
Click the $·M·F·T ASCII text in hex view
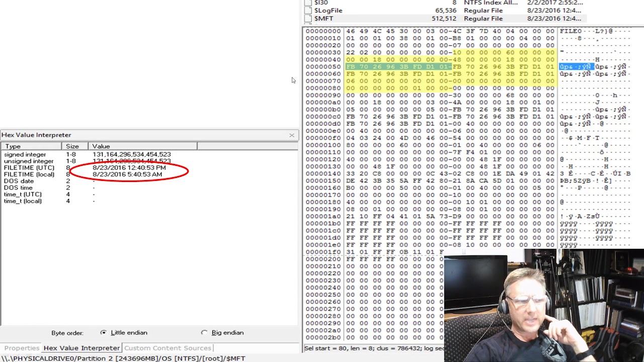[x=585, y=138]
